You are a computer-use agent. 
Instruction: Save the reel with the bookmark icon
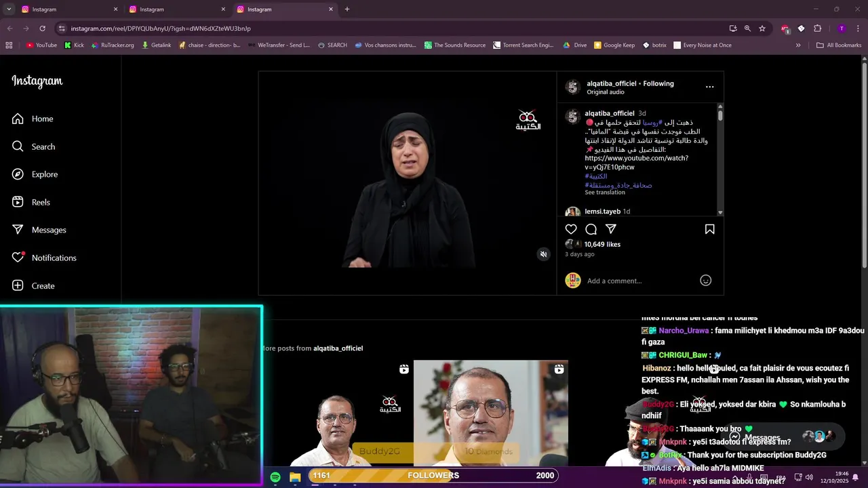pos(709,229)
